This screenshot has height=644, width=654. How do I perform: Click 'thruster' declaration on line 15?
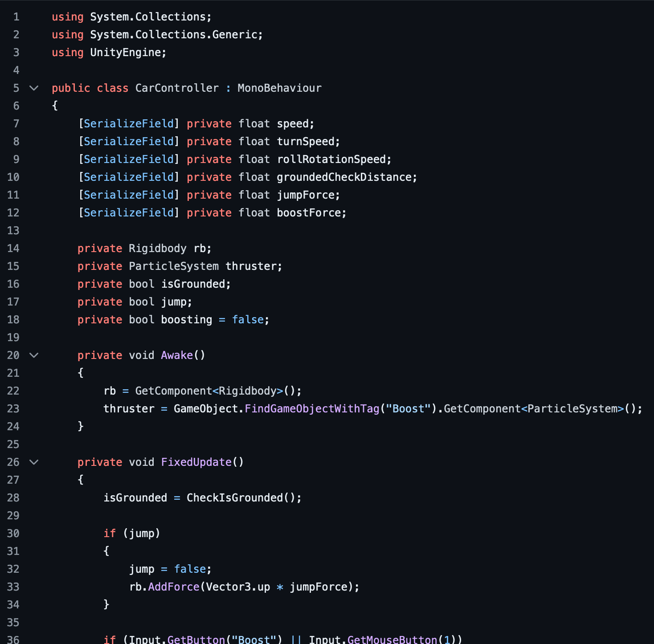pyautogui.click(x=251, y=266)
